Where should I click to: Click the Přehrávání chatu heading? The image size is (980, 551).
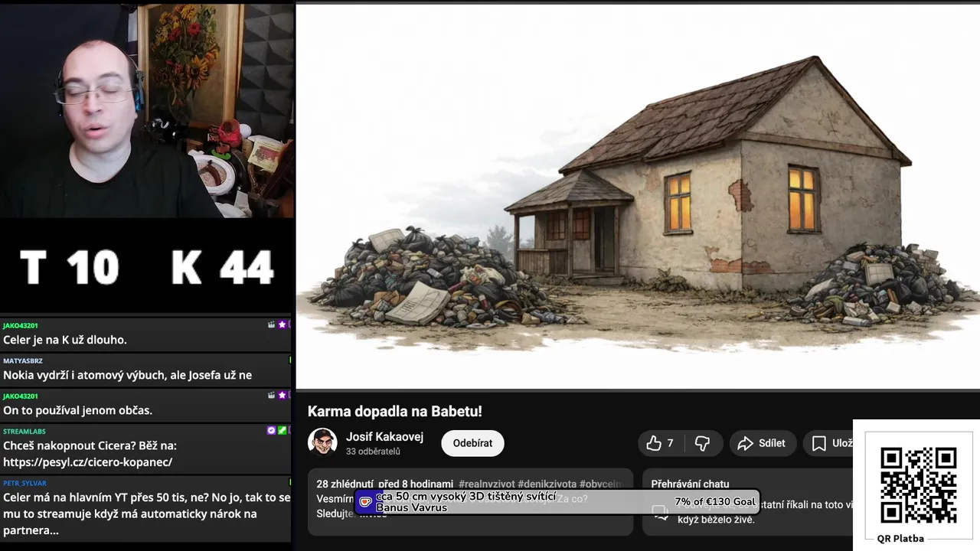(690, 484)
